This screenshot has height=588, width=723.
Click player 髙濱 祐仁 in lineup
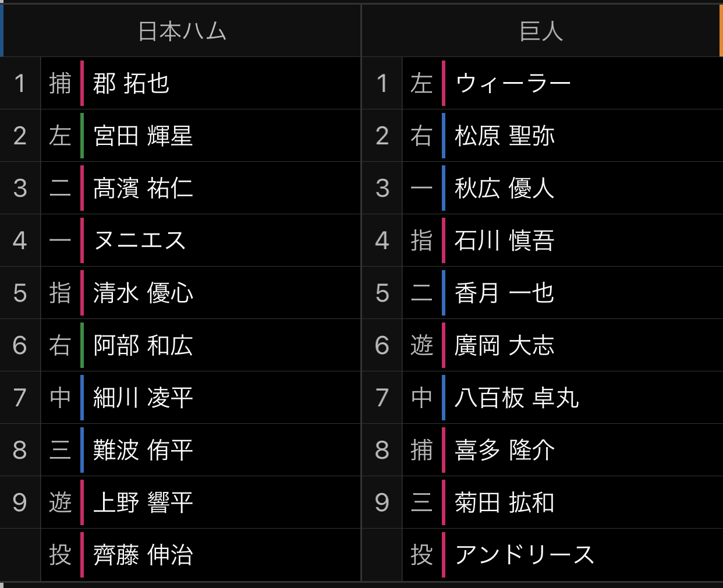point(143,188)
